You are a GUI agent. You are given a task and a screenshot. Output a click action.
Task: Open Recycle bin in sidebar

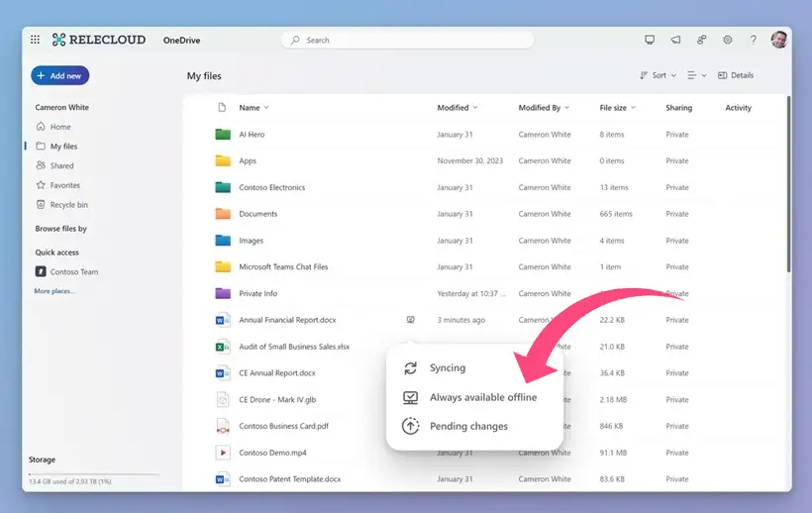click(x=61, y=204)
